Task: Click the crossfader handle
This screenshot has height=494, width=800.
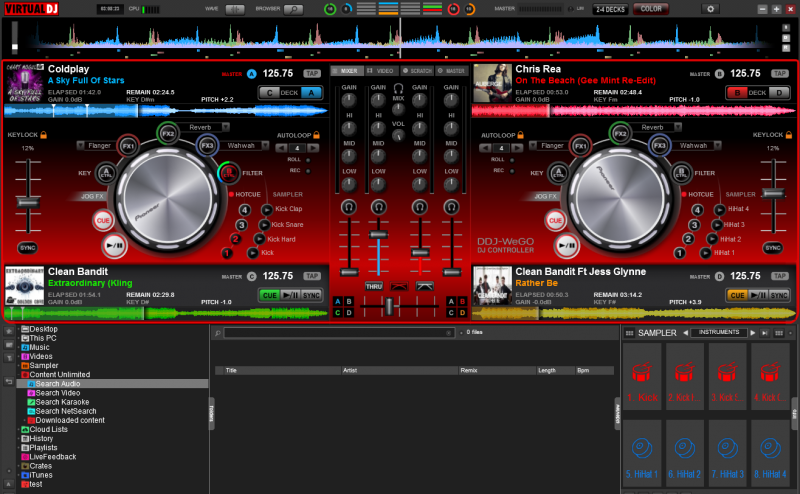Action: (389, 306)
